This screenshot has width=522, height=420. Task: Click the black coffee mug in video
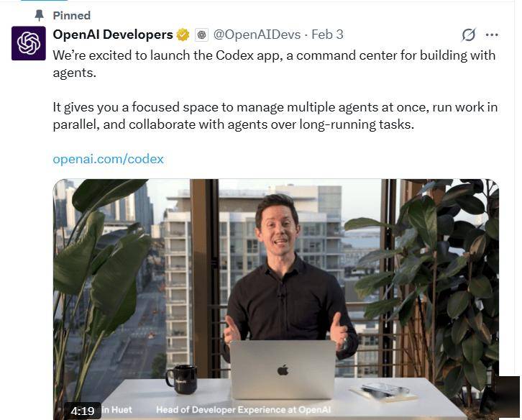coord(182,379)
